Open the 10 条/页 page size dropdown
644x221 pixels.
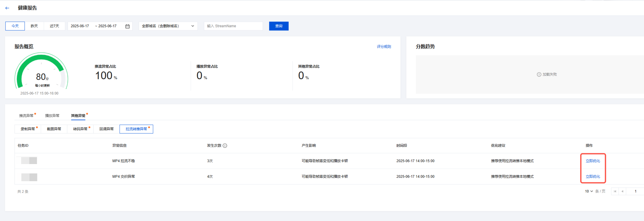pyautogui.click(x=589, y=191)
